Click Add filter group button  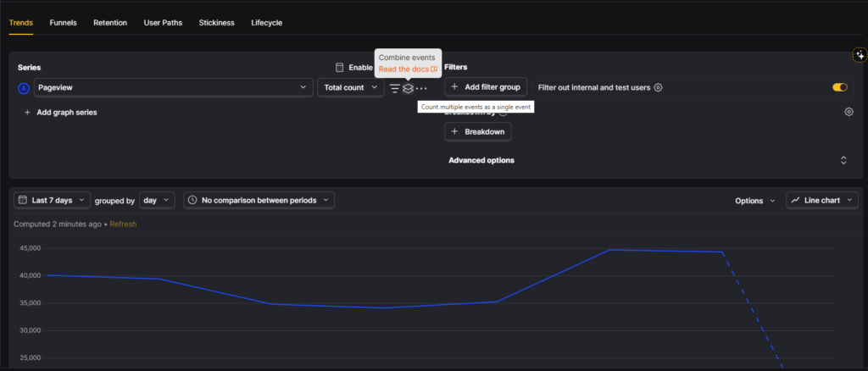tap(486, 87)
